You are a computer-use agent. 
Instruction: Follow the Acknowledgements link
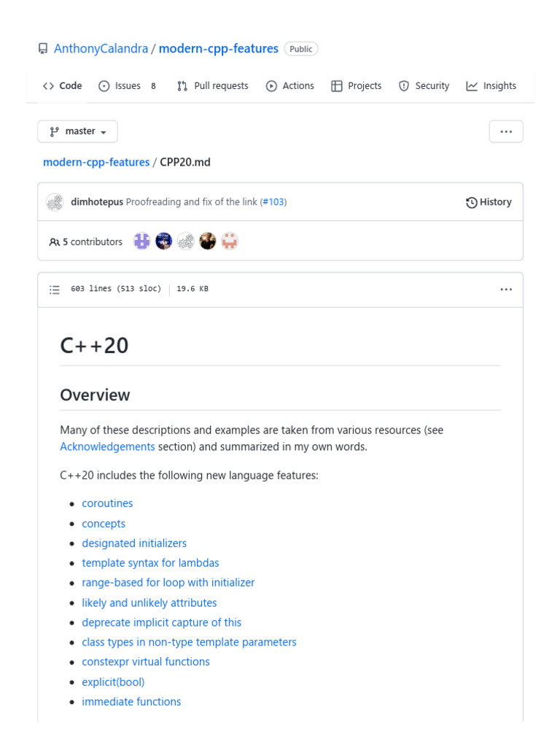[107, 446]
